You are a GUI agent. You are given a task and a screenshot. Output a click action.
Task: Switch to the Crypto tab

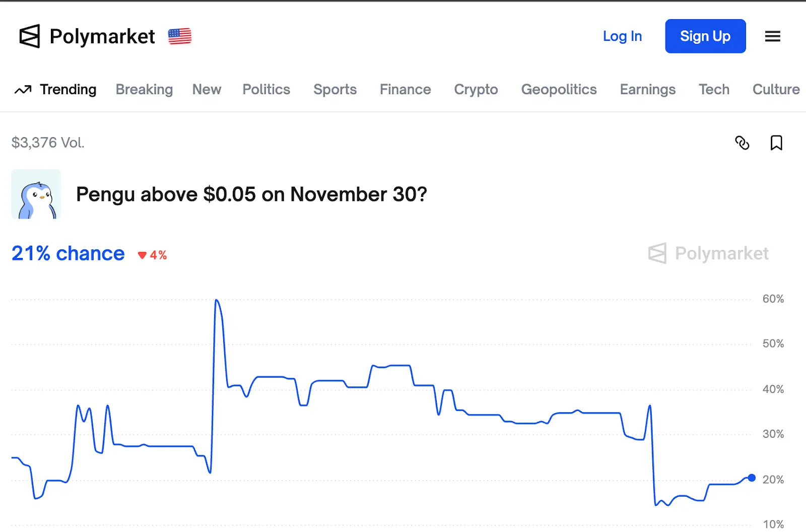tap(476, 89)
